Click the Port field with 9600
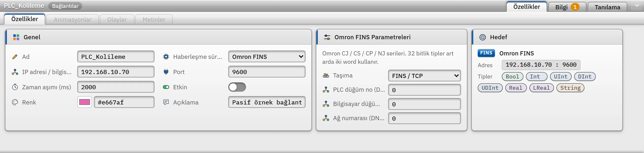Viewport: 644px width, 153px height. (x=267, y=72)
